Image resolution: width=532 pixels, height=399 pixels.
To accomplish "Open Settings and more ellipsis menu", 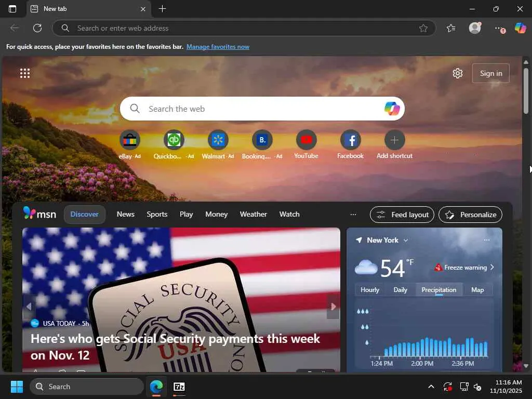I will (499, 29).
